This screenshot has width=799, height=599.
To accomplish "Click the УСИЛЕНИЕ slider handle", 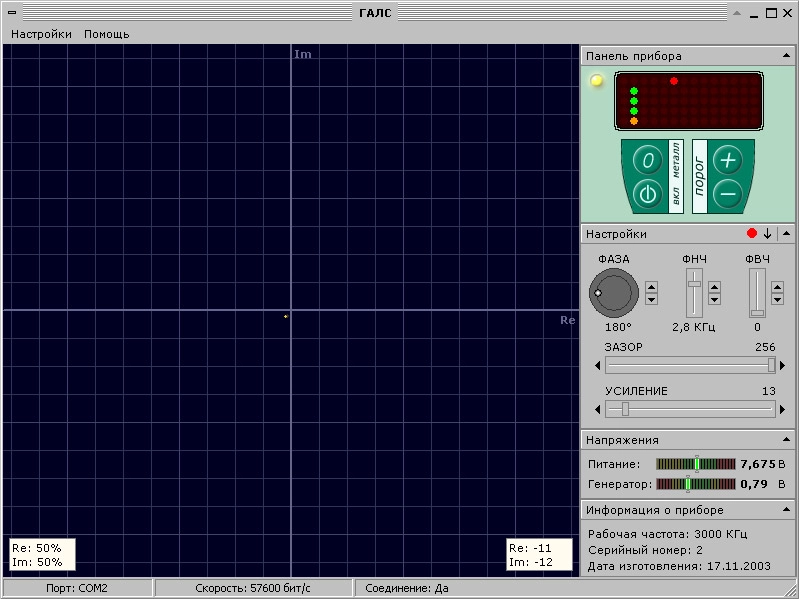I will pyautogui.click(x=625, y=409).
